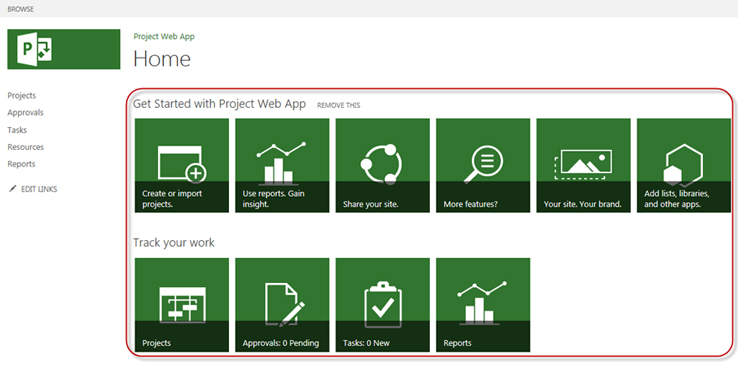Click the Project Web App breadcrumb link
The height and width of the screenshot is (376, 738).
click(164, 37)
